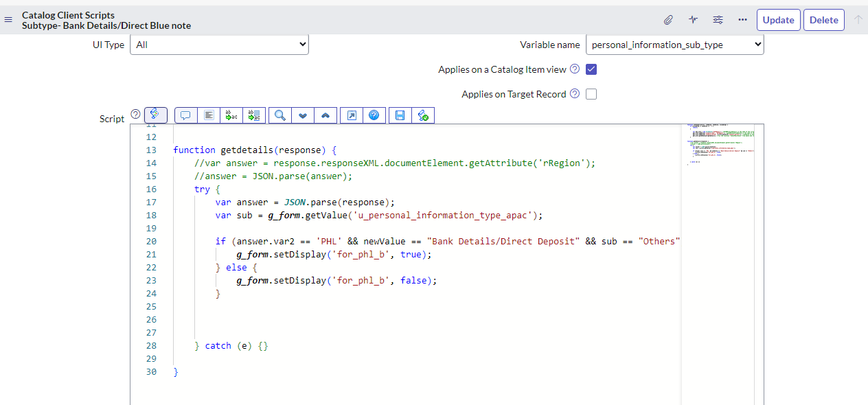
Task: Click the setDisplay 'for_phl_b', false line
Action: click(x=336, y=280)
